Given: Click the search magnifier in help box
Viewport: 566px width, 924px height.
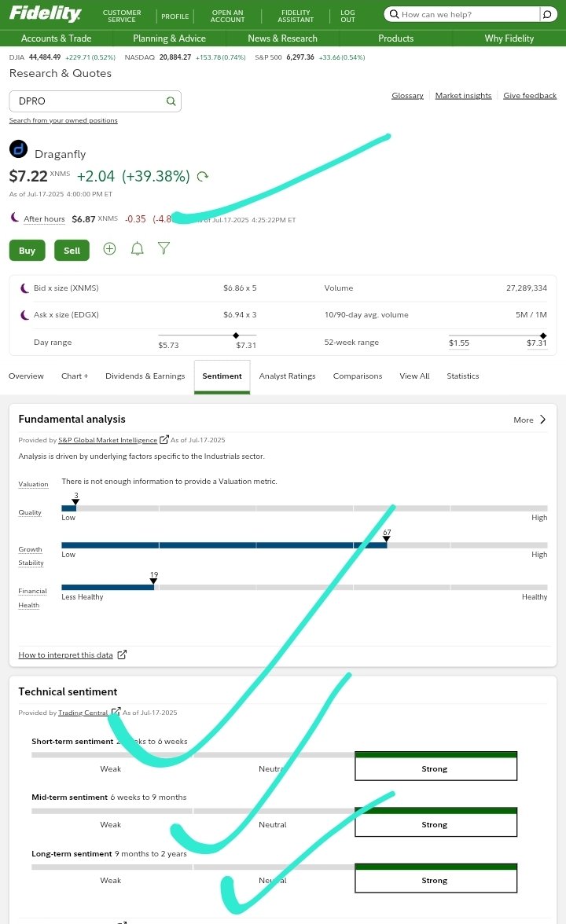Looking at the screenshot, I should coord(394,14).
